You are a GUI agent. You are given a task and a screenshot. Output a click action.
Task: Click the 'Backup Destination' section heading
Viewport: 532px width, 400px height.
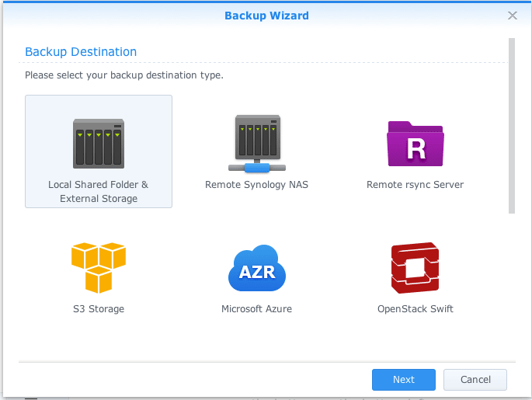pyautogui.click(x=81, y=52)
